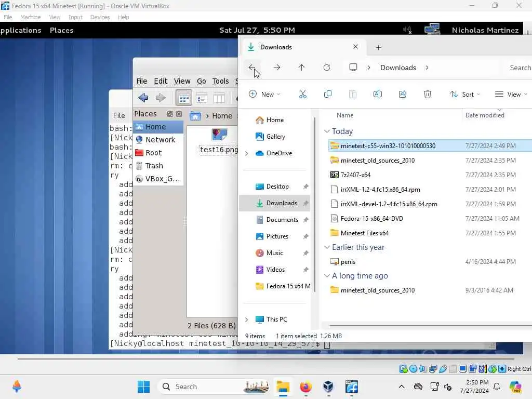The height and width of the screenshot is (399, 532).
Task: Open VirtualBox from the taskbar
Action: [328, 387]
